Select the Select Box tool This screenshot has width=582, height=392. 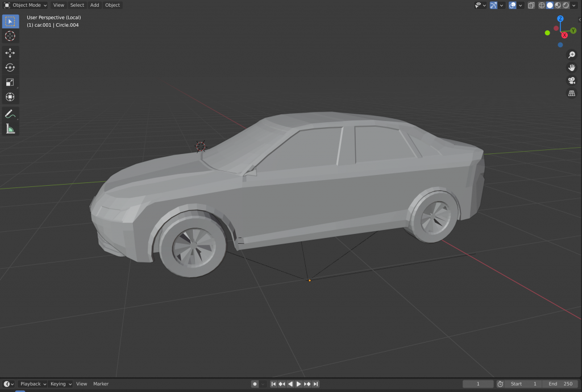point(10,22)
